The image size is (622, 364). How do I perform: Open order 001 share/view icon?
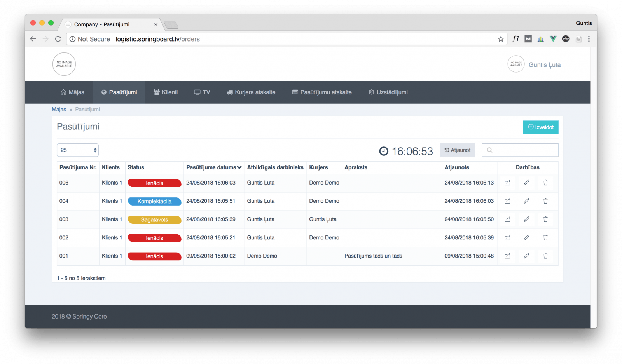507,256
